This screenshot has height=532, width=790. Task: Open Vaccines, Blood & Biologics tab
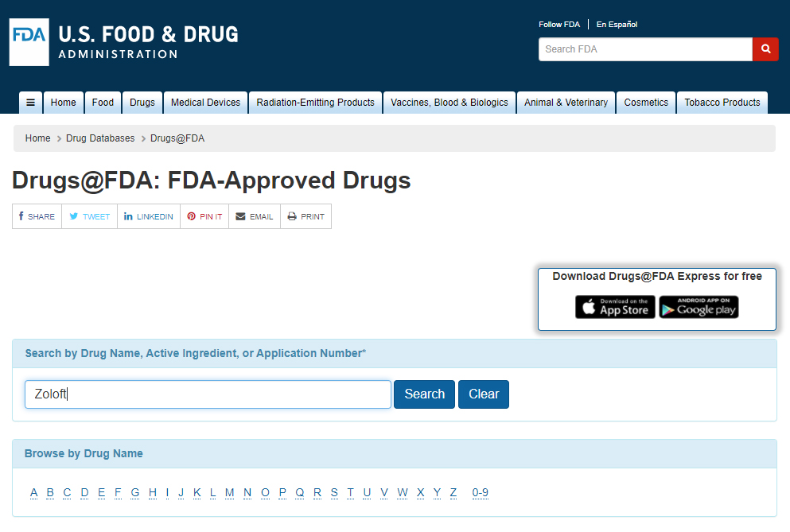pos(449,103)
